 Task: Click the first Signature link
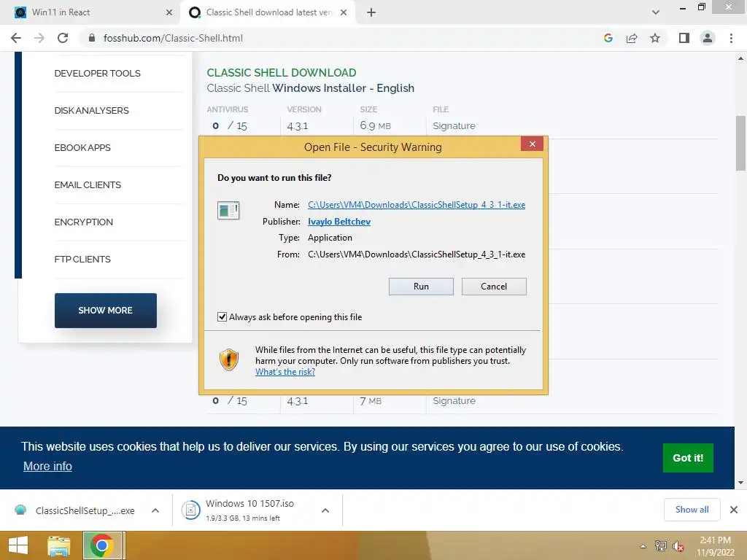pos(454,125)
